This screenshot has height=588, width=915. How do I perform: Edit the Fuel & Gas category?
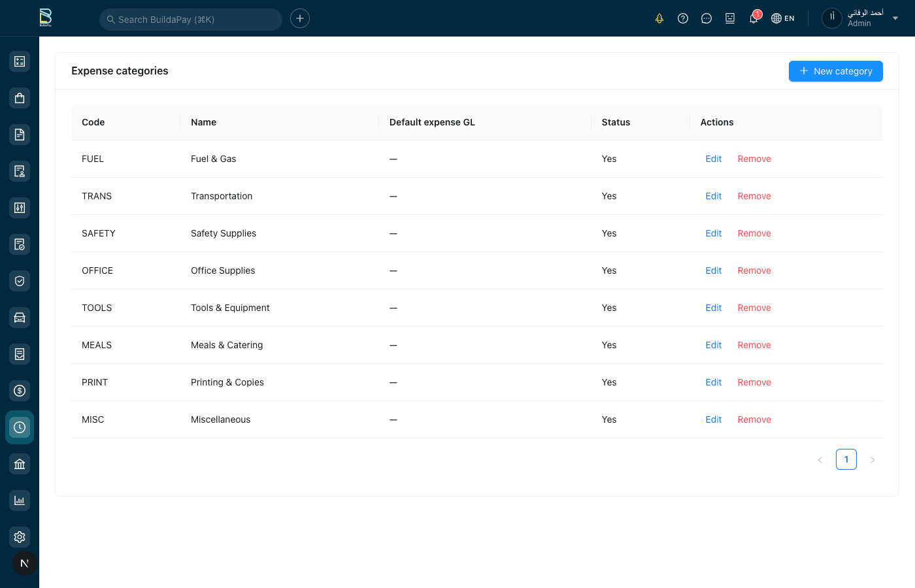[x=713, y=159]
